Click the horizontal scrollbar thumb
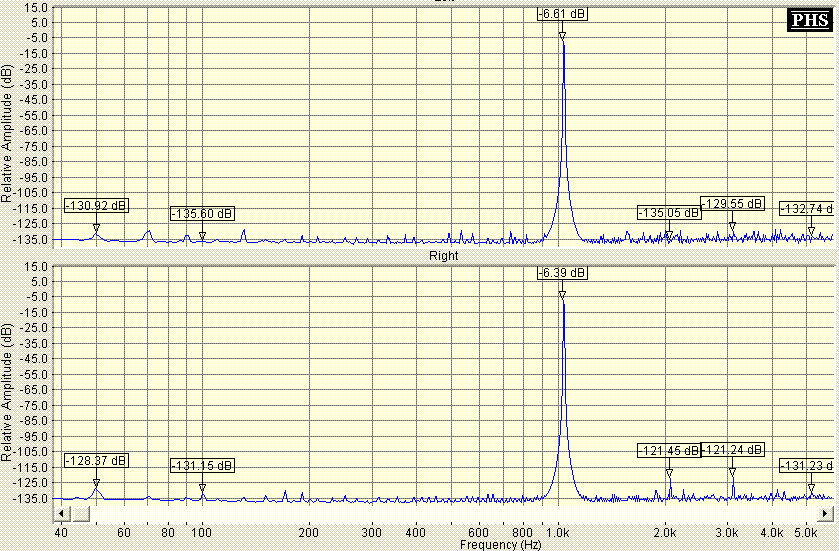 click(81, 514)
